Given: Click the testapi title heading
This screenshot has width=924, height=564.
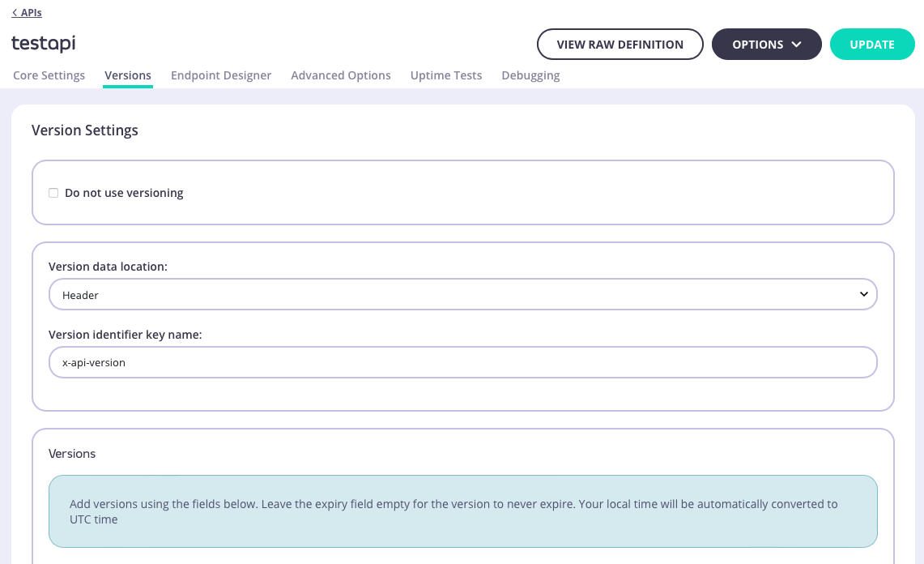Looking at the screenshot, I should [42, 44].
